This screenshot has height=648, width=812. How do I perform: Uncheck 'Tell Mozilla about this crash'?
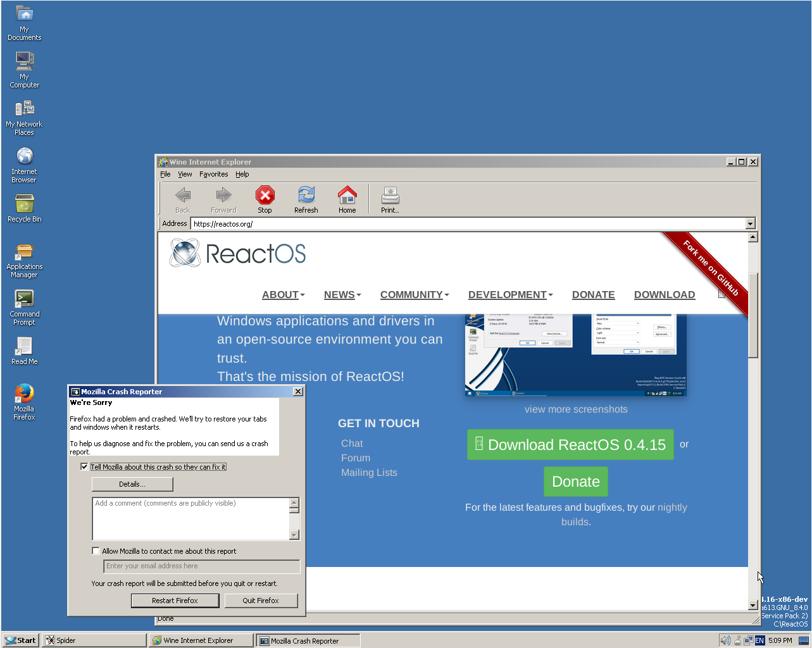(84, 467)
